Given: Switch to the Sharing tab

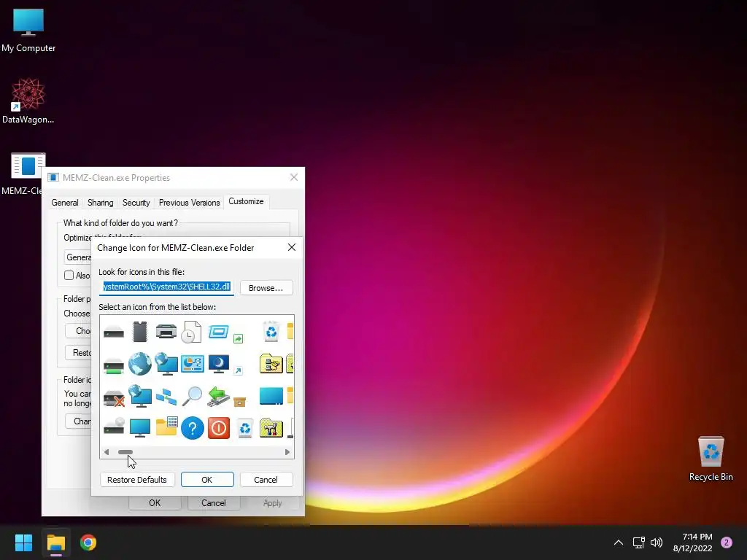Looking at the screenshot, I should [x=101, y=203].
